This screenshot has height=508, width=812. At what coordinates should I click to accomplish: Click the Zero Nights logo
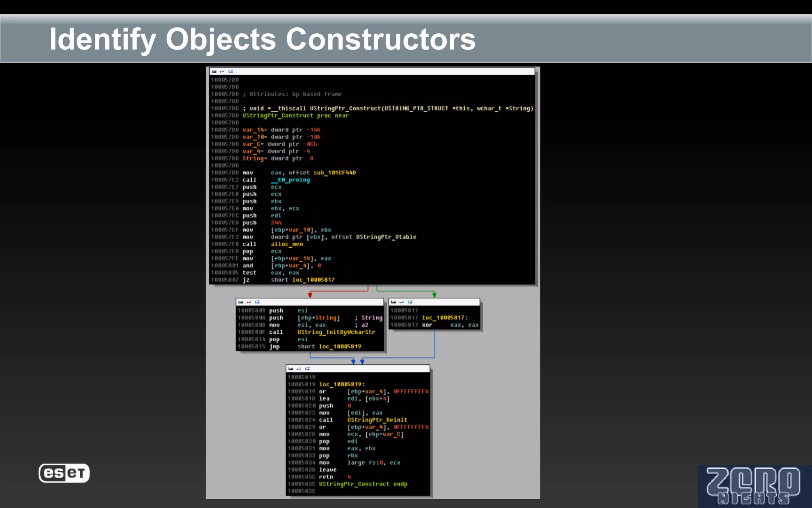tap(753, 486)
